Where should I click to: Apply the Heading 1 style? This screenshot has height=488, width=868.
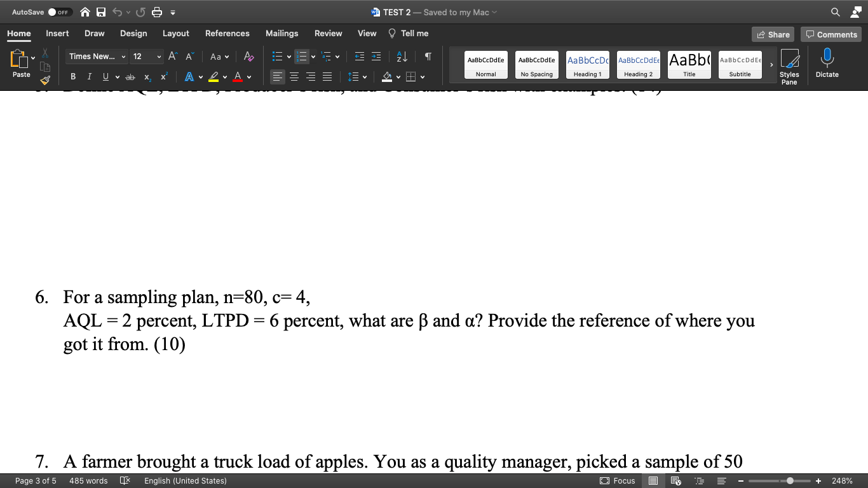click(587, 64)
